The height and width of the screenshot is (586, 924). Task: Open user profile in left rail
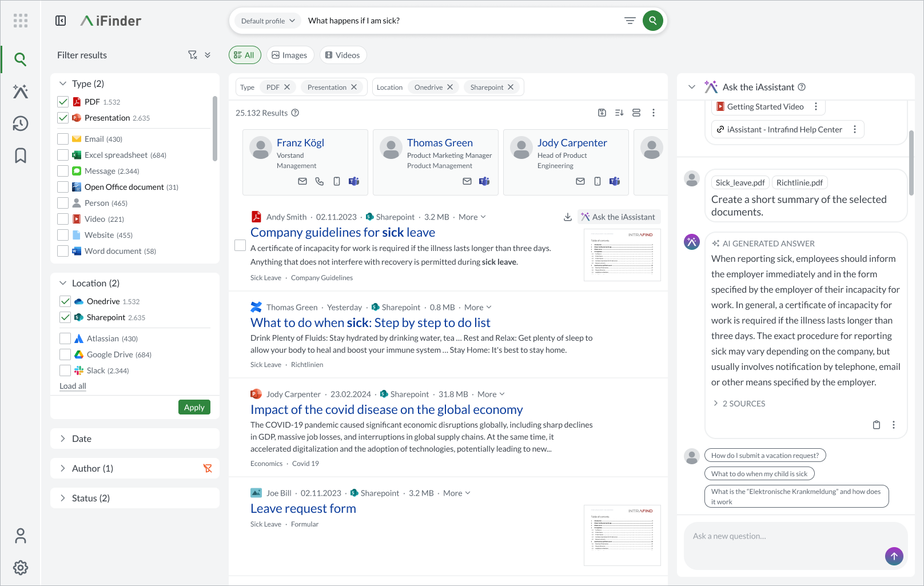[x=21, y=536]
